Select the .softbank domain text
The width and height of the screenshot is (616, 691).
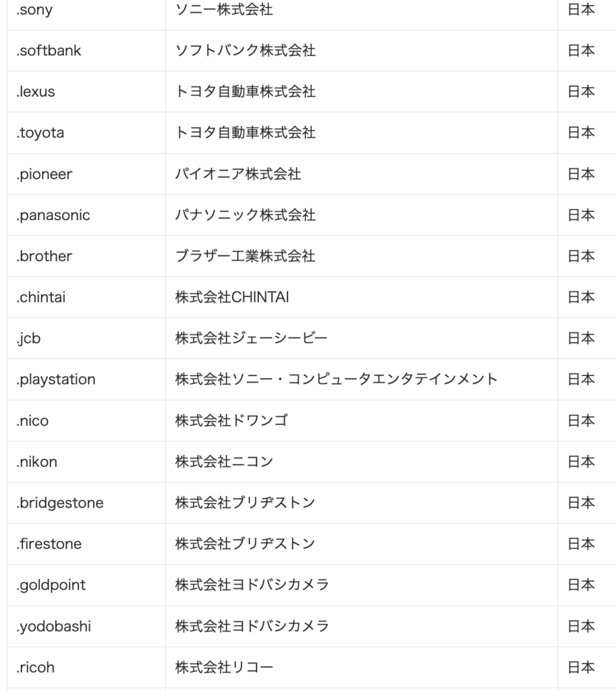tap(49, 51)
